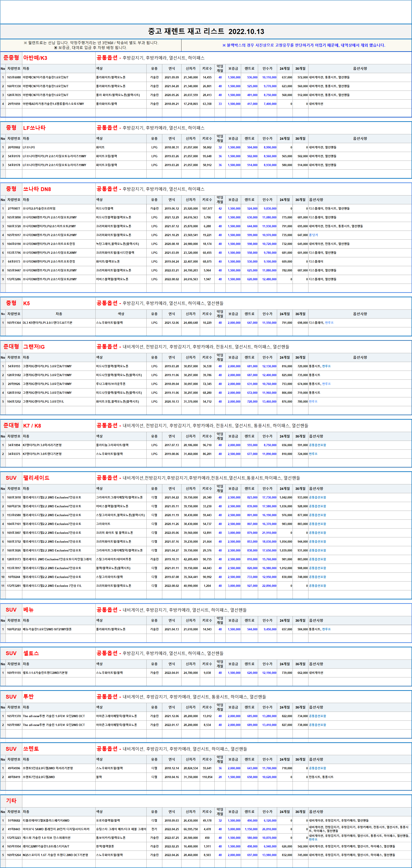
Task: Click color '녹턴그레이,블랙모노톤(블랙시트)'
Action: pyautogui.click(x=117, y=244)
